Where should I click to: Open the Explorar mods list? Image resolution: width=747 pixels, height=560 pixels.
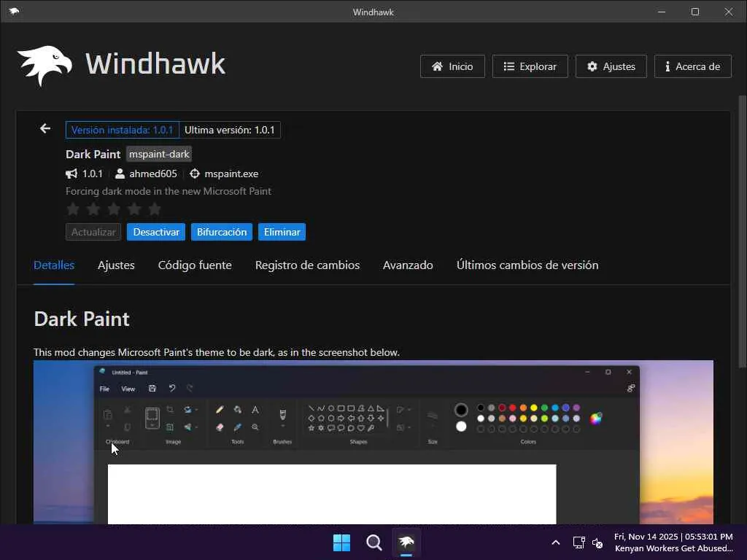click(x=530, y=66)
